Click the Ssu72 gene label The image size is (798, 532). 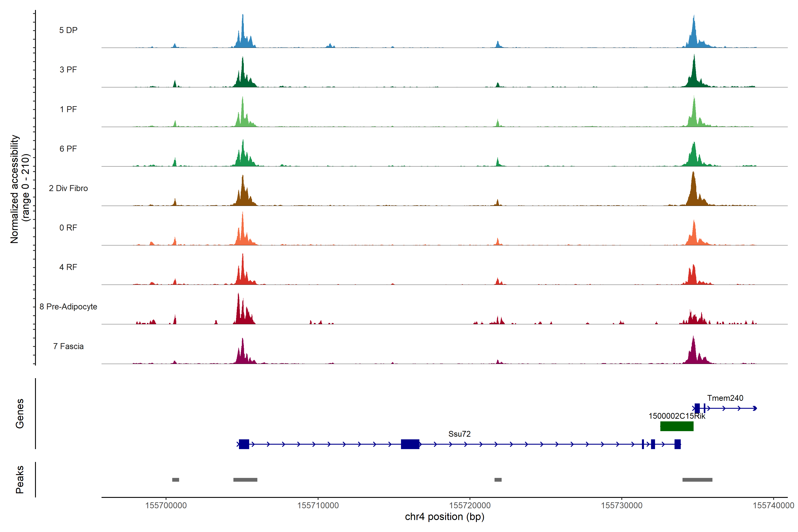click(459, 434)
